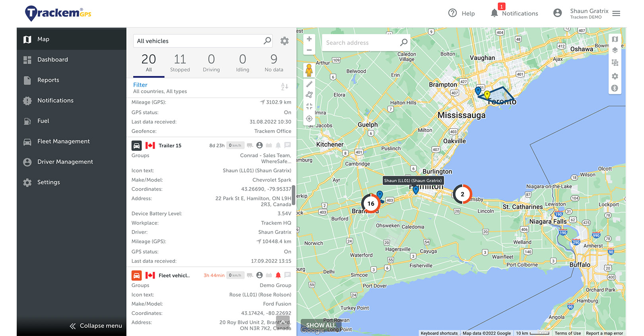Open the map layers stack icon
Screen dimensions: 644x336
coord(615,50)
